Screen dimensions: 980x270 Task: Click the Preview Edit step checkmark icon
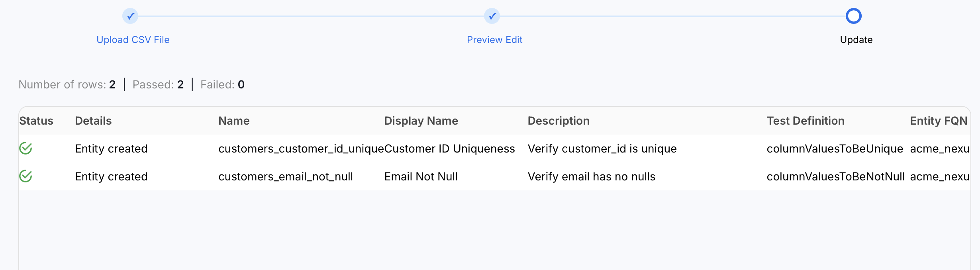click(x=492, y=16)
